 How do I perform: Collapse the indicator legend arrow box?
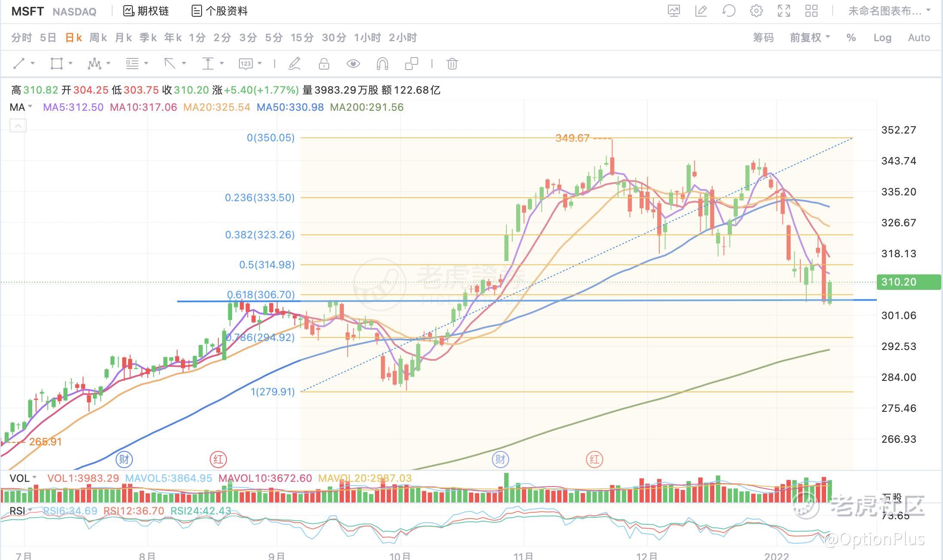(18, 126)
